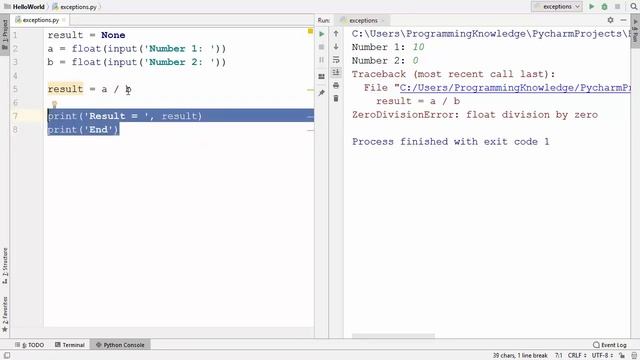
Task: Click line 2 'Number 1' input statement
Action: click(x=137, y=49)
